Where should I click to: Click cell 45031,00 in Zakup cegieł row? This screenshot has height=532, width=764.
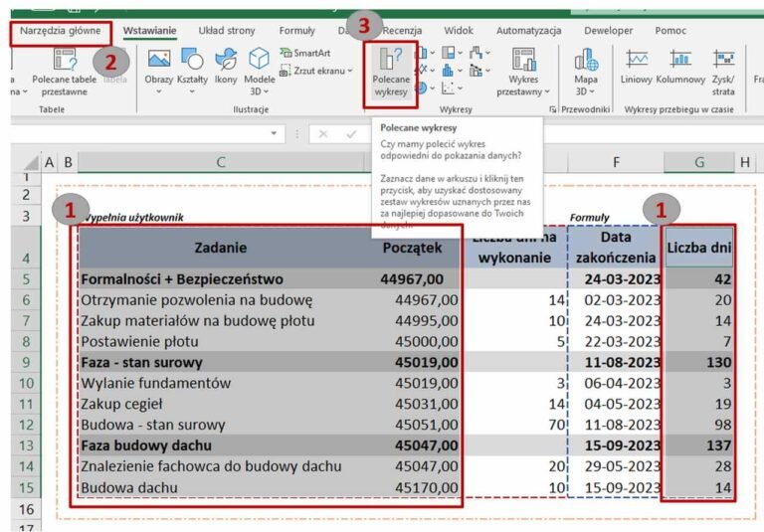412,404
